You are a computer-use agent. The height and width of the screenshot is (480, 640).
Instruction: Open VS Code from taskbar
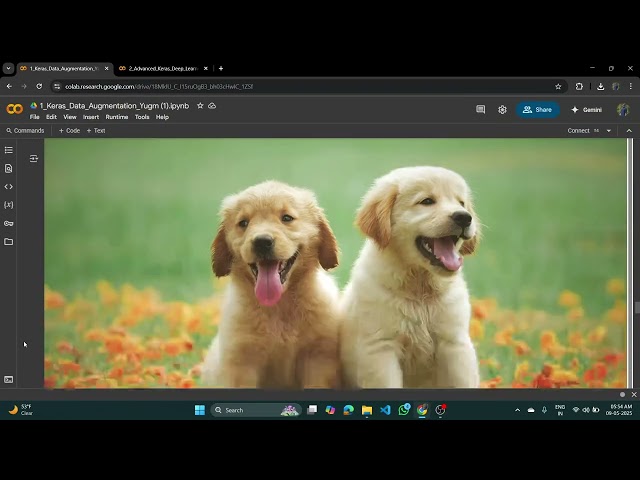[385, 410]
